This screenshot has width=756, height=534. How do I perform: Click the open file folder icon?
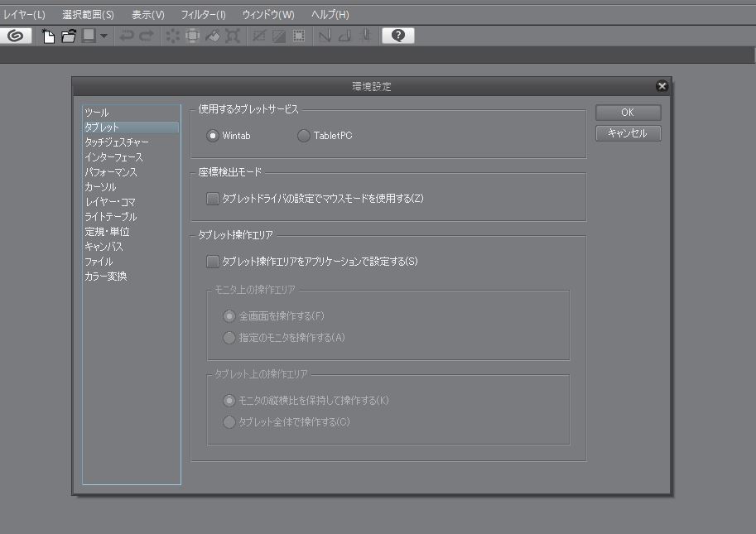tap(69, 36)
